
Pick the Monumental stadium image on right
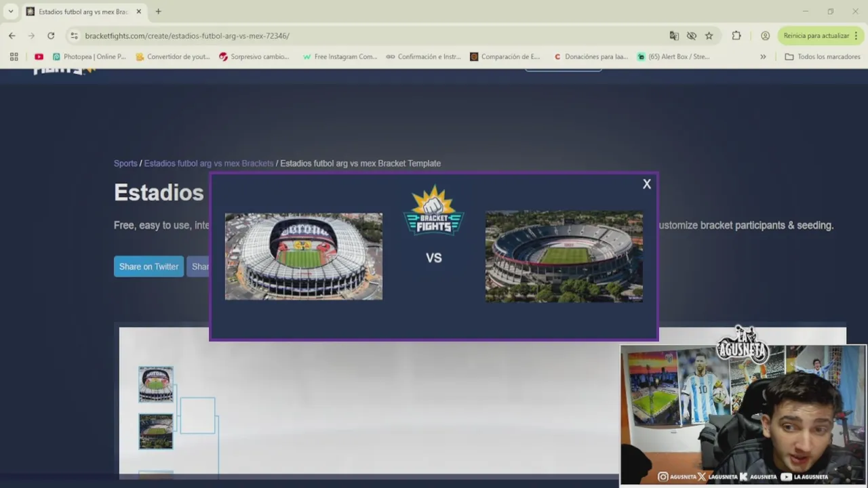point(564,256)
